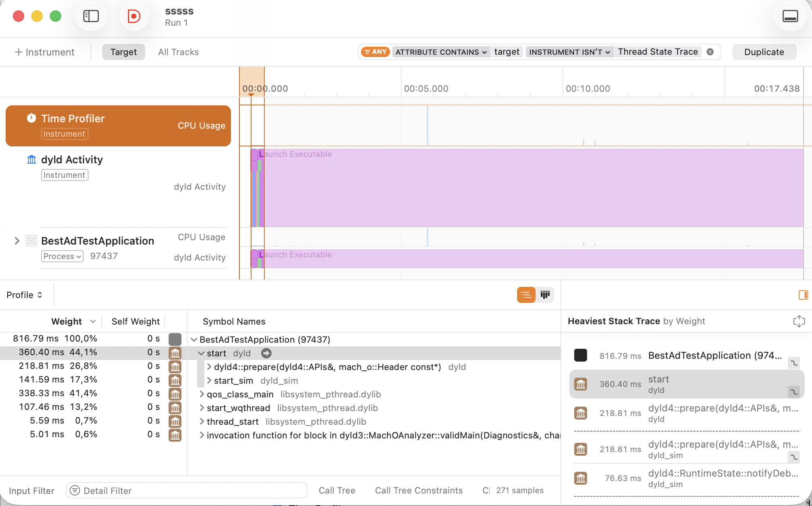Expand the qos_class_main tree row

click(202, 394)
